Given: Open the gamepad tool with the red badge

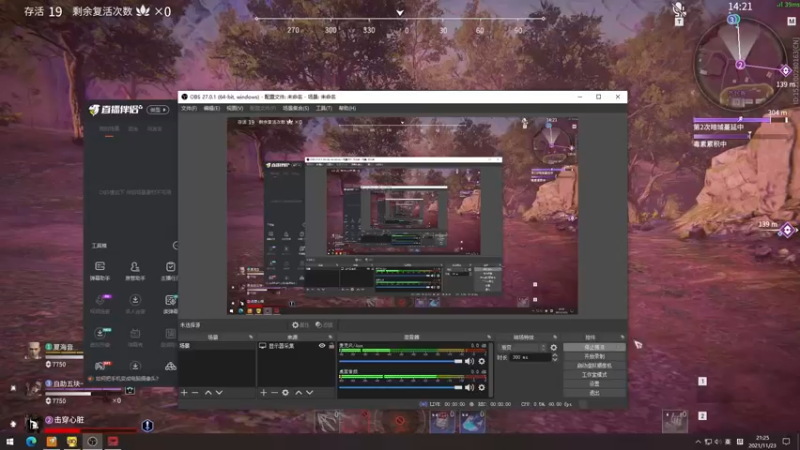Looking at the screenshot, I should click(x=102, y=366).
